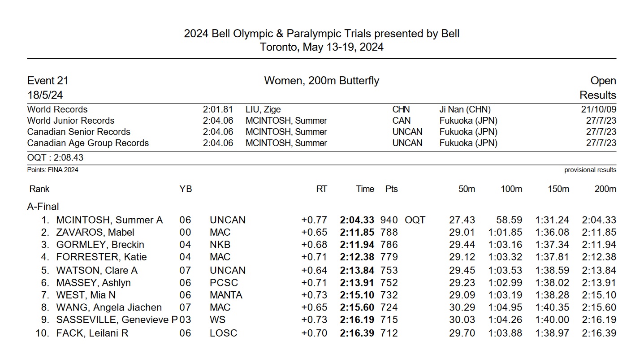Click swimmer name MCINTOSH, Summer A in A-Final

(x=109, y=220)
